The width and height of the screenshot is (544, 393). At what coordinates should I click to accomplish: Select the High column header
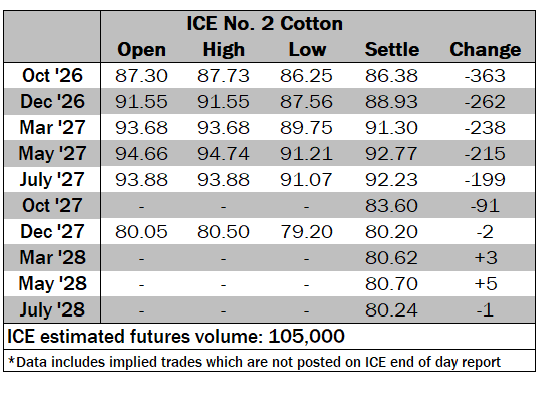coord(224,50)
